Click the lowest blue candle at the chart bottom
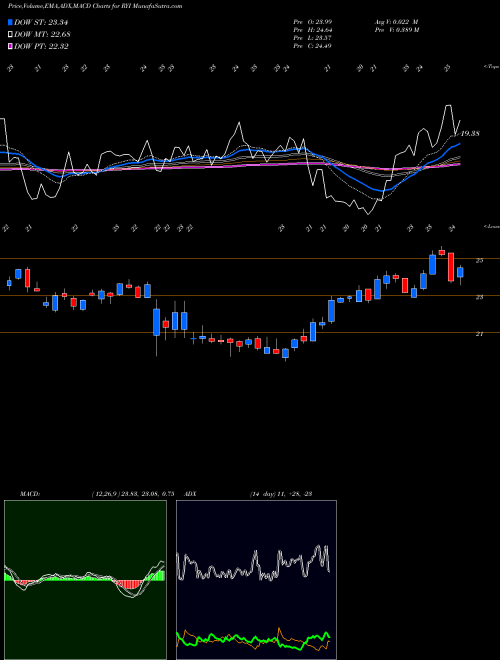 click(x=285, y=354)
